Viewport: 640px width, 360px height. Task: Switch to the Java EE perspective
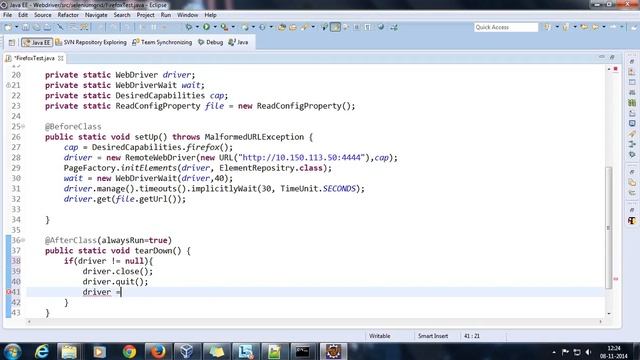[x=37, y=42]
